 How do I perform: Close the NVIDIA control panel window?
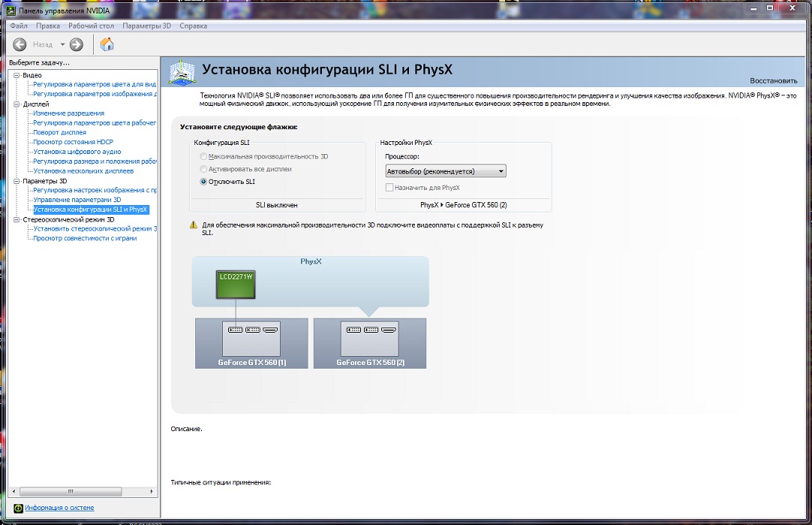point(792,8)
